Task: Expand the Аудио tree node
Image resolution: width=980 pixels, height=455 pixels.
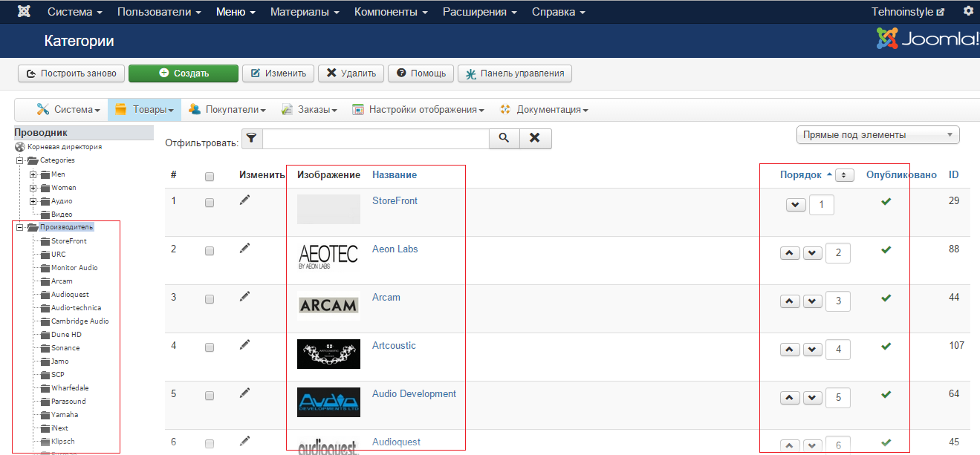Action: point(33,201)
